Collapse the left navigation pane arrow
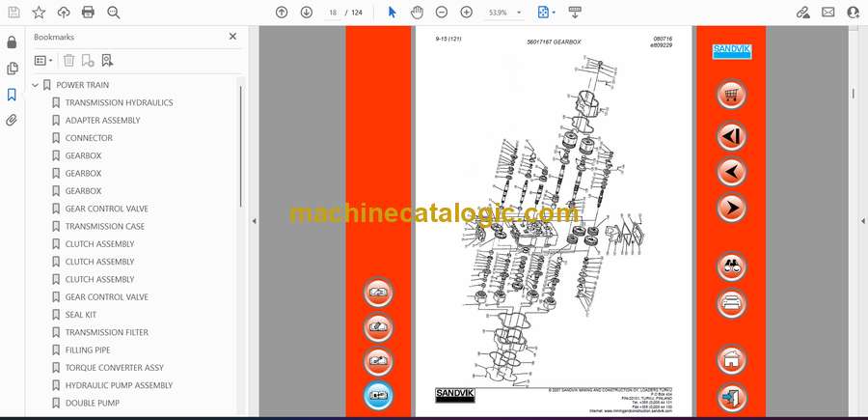Viewport: 868px width, 420px height. click(x=254, y=221)
